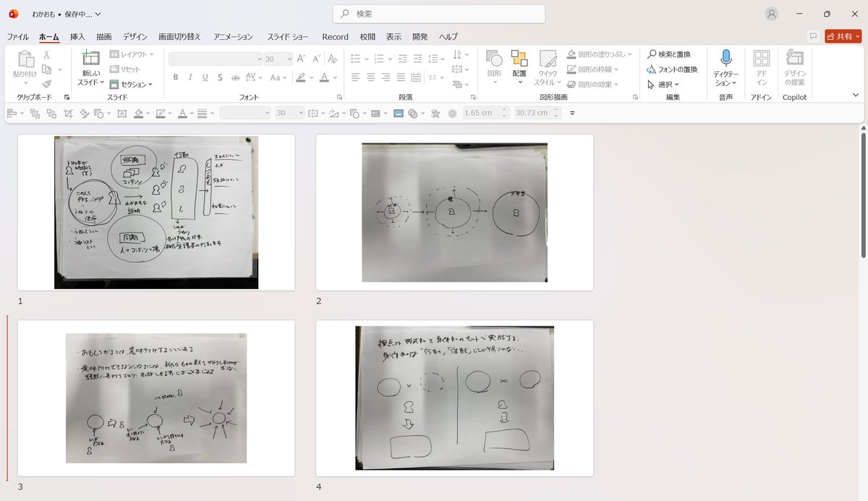This screenshot has height=501, width=868.
Task: Switch to the View (表示) tab
Action: coord(393,37)
